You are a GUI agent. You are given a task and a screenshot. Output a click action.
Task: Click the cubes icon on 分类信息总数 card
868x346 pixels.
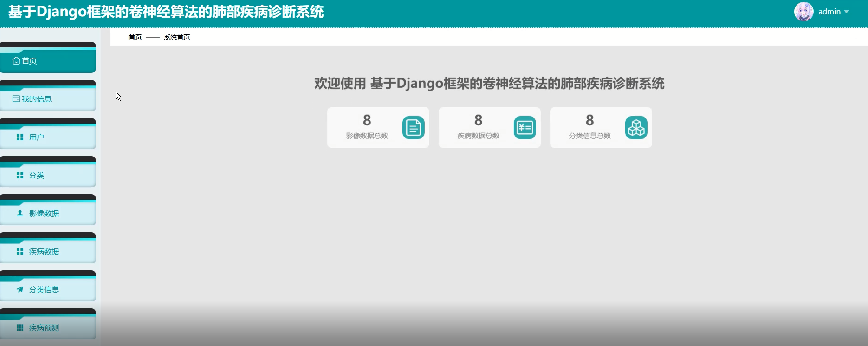[636, 128]
